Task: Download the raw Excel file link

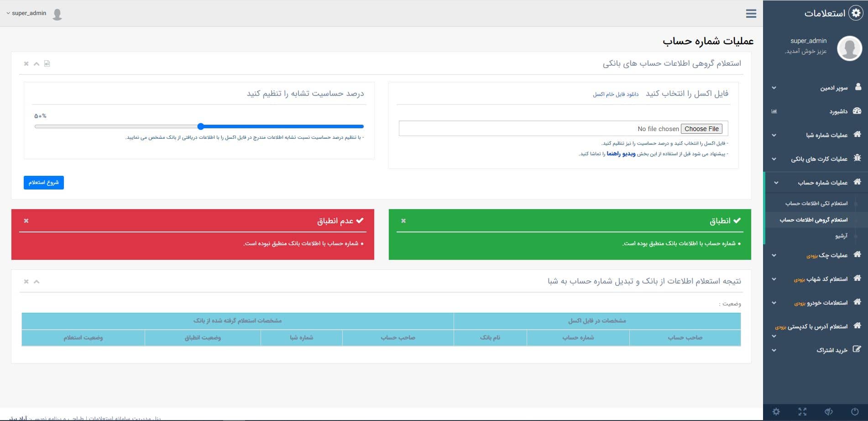Action: click(616, 94)
